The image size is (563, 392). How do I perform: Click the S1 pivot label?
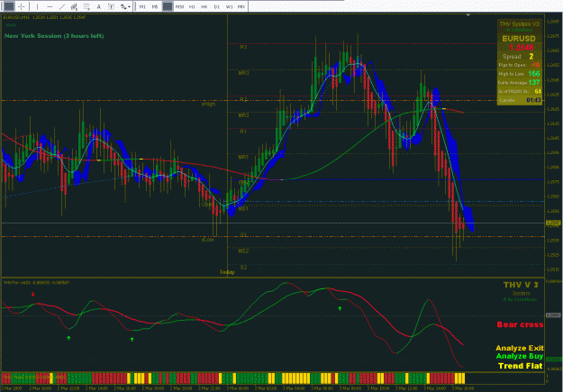[x=243, y=234]
